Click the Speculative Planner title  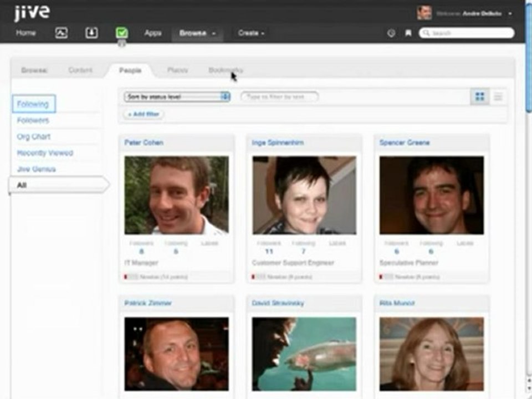409,263
